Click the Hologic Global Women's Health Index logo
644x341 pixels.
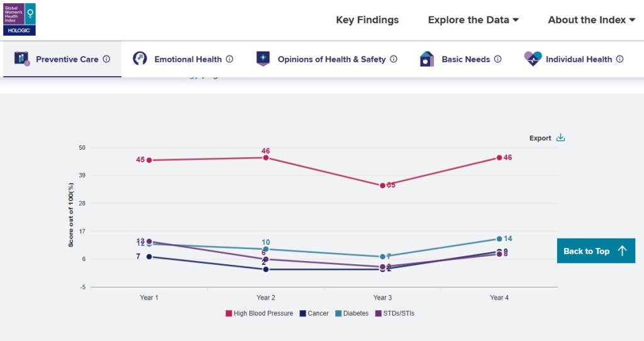19,19
